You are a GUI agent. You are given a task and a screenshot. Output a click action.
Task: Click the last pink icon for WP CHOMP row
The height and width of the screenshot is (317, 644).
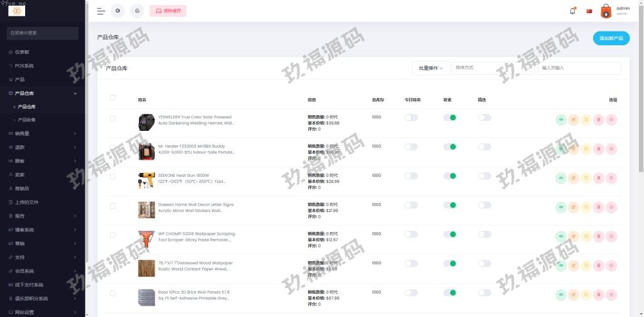click(x=611, y=236)
